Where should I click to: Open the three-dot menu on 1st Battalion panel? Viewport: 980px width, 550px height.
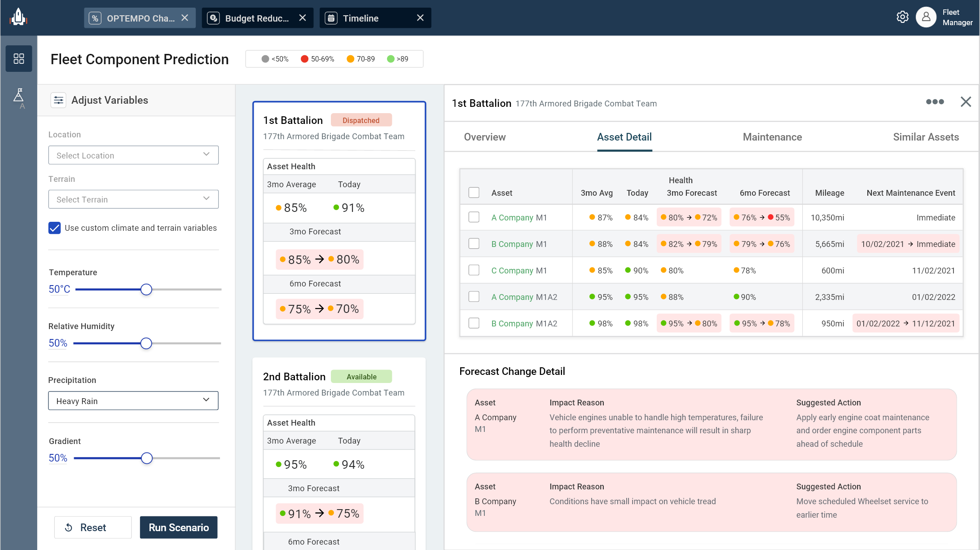click(x=935, y=102)
